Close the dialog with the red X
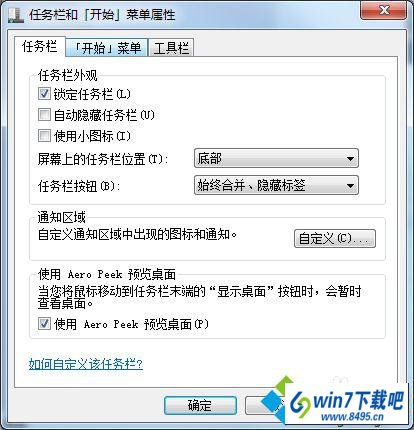The height and width of the screenshot is (430, 414). click(383, 11)
